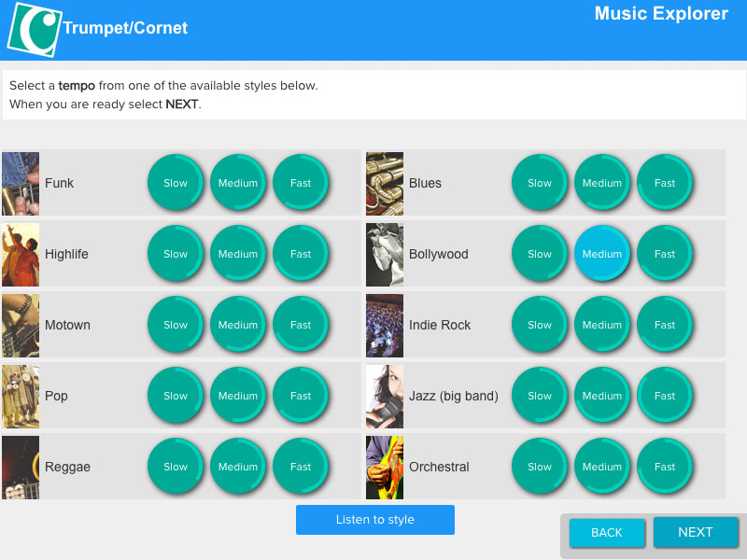Select the Funk style thumbnail

pos(21,184)
